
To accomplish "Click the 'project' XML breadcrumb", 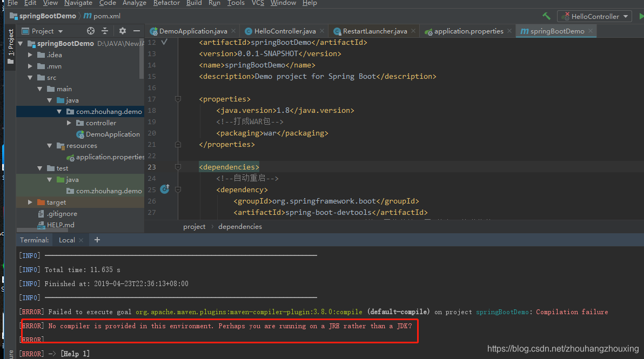I will point(194,227).
